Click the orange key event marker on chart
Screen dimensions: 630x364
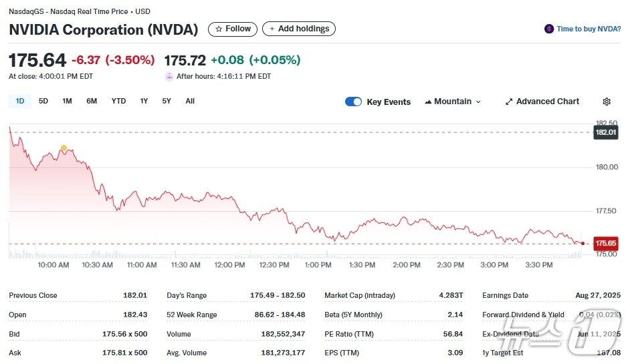[x=64, y=148]
